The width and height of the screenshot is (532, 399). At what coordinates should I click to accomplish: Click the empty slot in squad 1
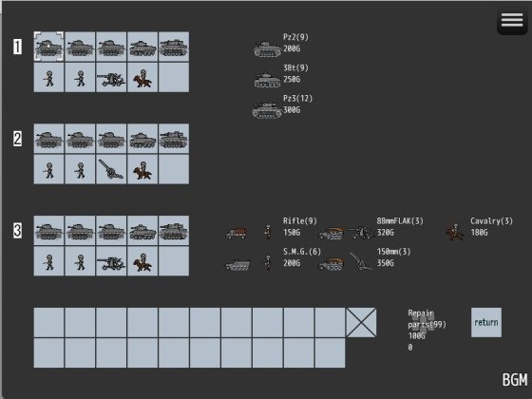click(x=174, y=77)
